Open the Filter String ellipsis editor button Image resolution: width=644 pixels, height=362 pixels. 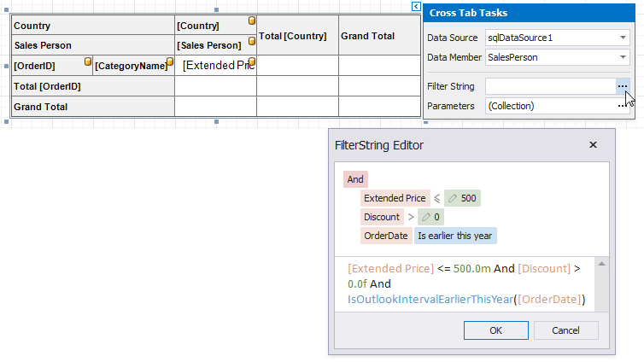(622, 86)
